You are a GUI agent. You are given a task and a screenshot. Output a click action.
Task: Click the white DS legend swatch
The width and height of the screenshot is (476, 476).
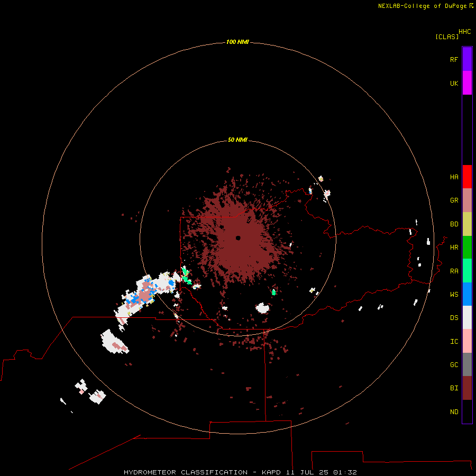tap(467, 317)
